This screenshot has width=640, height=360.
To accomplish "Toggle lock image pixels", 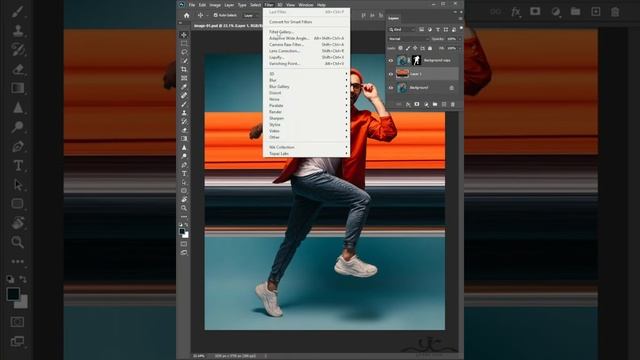I will tap(408, 48).
